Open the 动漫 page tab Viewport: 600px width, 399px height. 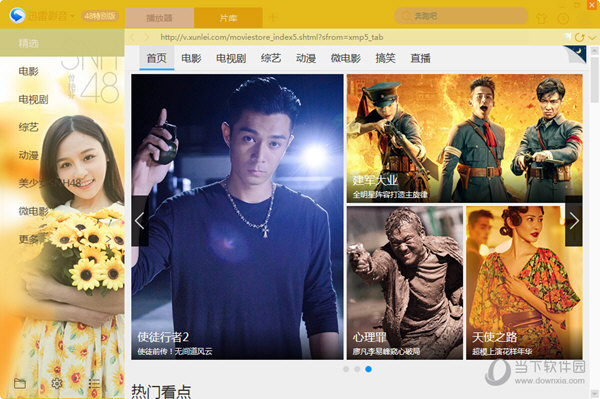[x=306, y=58]
